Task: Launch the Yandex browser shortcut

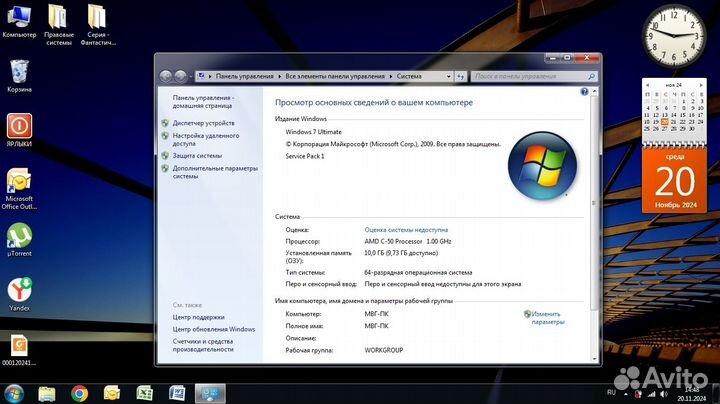Action: [x=19, y=294]
